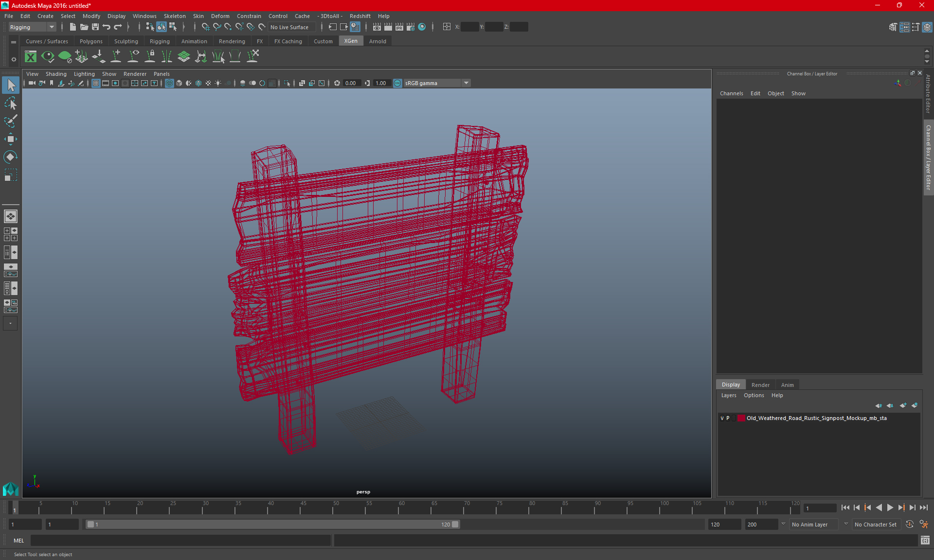Click the single perspective layout icon
Viewport: 934px width, 560px height.
coord(11,216)
